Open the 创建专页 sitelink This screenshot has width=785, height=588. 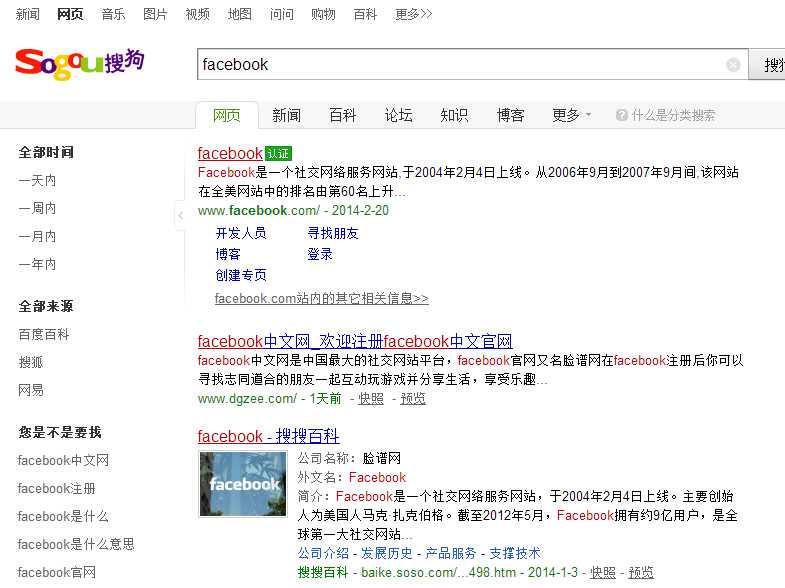pos(241,275)
